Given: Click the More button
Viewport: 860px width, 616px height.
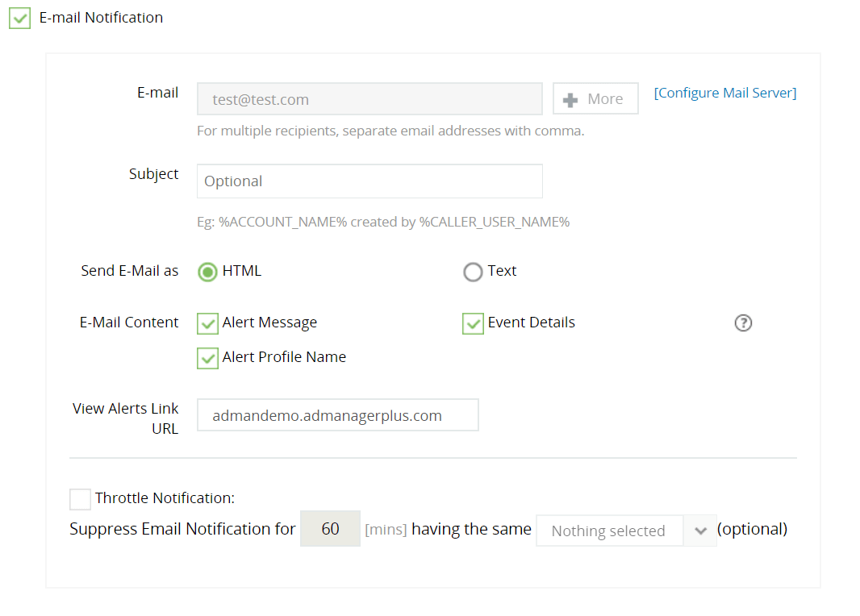Looking at the screenshot, I should click(x=595, y=98).
